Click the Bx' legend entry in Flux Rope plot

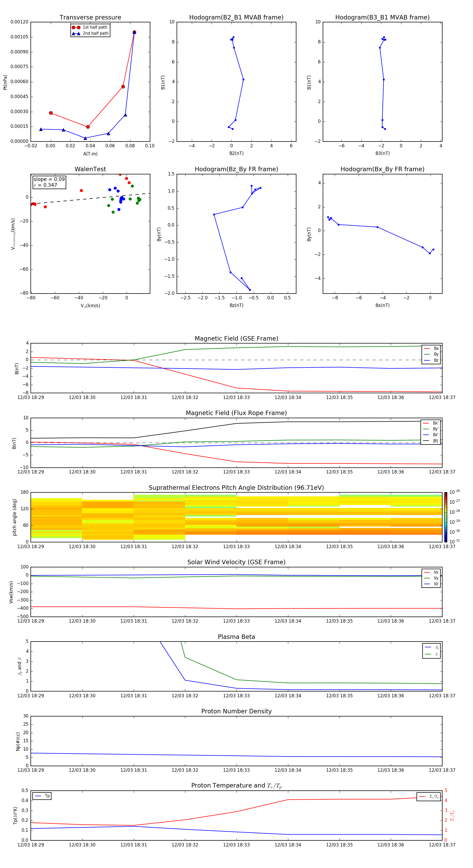431,423
